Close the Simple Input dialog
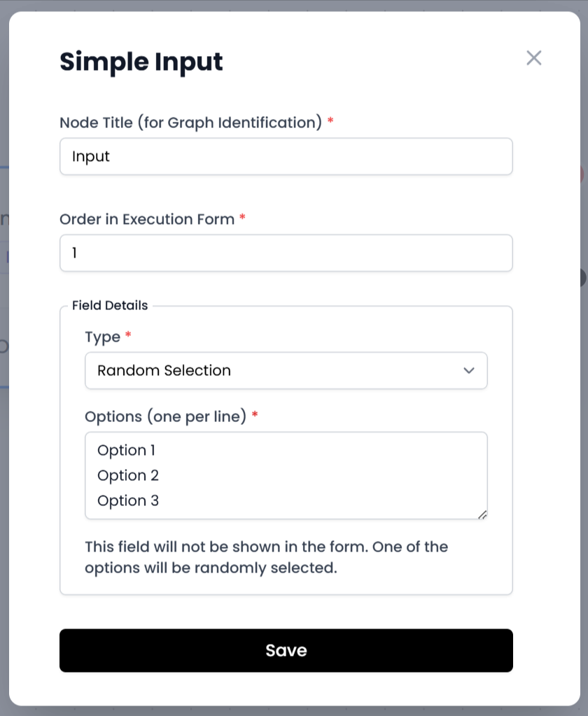Viewport: 588px width, 716px height. 534,58
